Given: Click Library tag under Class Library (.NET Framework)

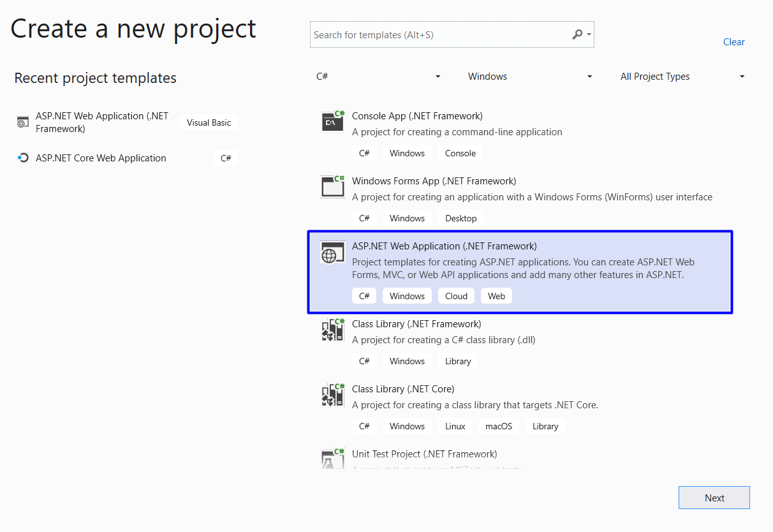Looking at the screenshot, I should [x=458, y=361].
